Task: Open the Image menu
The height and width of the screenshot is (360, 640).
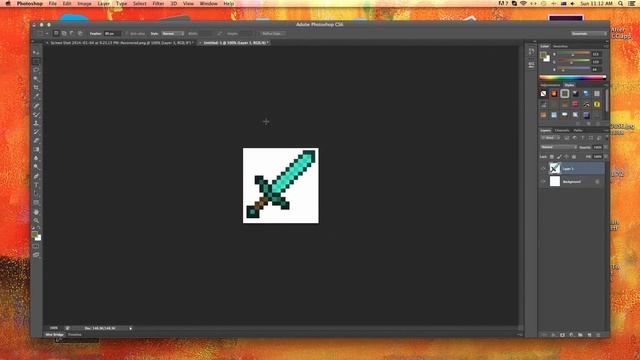Action: point(84,3)
